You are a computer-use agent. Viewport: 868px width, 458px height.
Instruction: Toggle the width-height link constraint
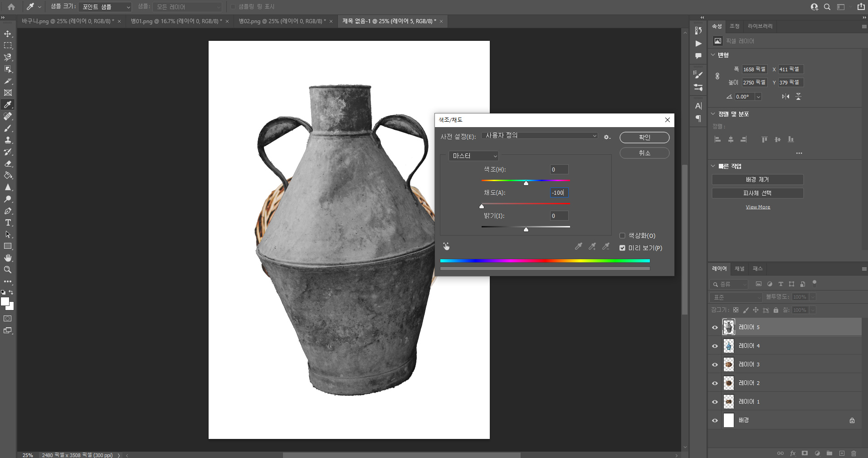pos(717,76)
